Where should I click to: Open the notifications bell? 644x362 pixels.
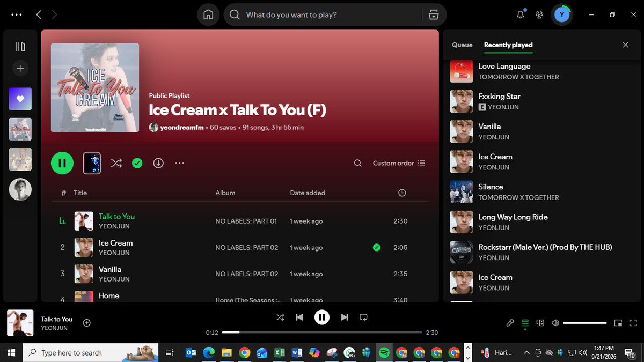pyautogui.click(x=520, y=15)
